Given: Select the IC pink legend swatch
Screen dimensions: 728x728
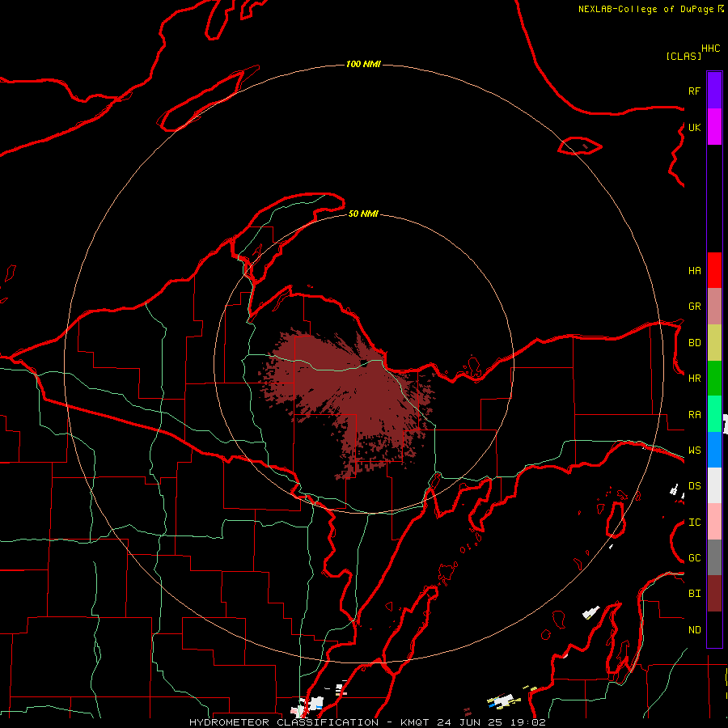Looking at the screenshot, I should pos(714,522).
